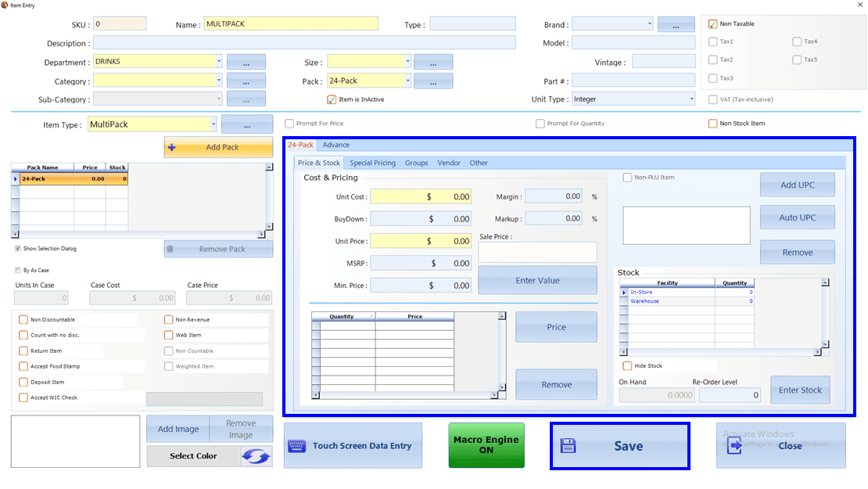Click the Item Entry app icon in title bar
868x489 pixels.
(x=5, y=5)
